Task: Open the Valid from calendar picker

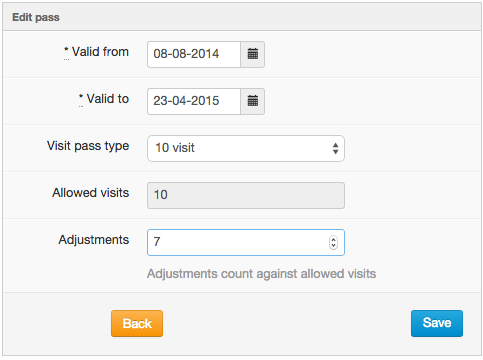Action: pyautogui.click(x=253, y=54)
